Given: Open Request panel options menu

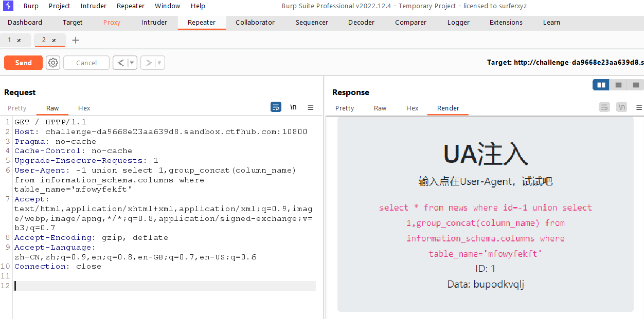Looking at the screenshot, I should tap(311, 107).
